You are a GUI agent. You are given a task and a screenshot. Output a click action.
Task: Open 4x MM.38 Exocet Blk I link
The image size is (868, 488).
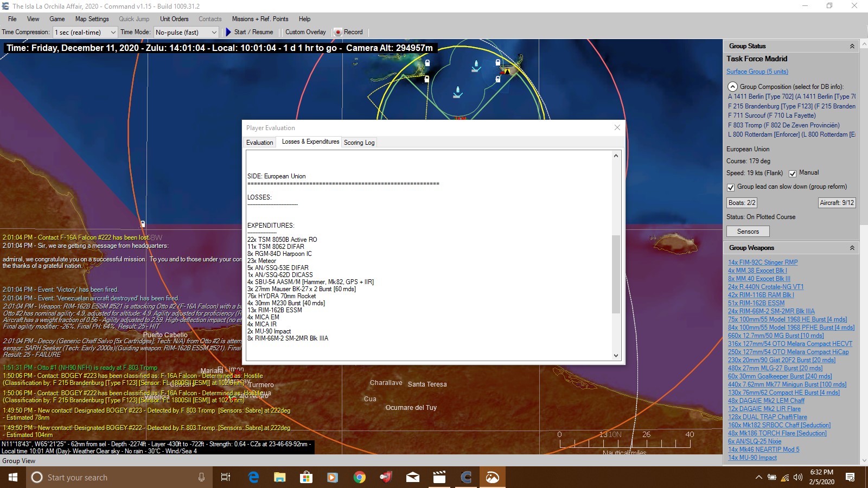pyautogui.click(x=757, y=271)
